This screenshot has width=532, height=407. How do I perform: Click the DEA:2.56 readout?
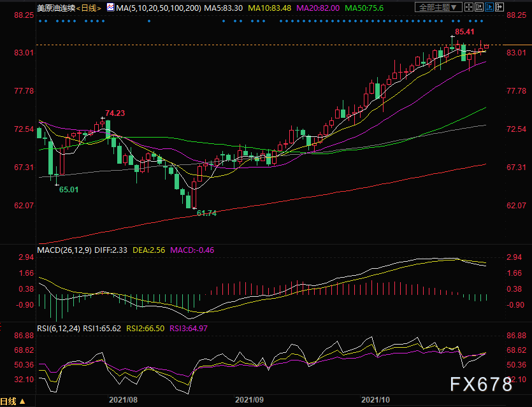[148, 250]
